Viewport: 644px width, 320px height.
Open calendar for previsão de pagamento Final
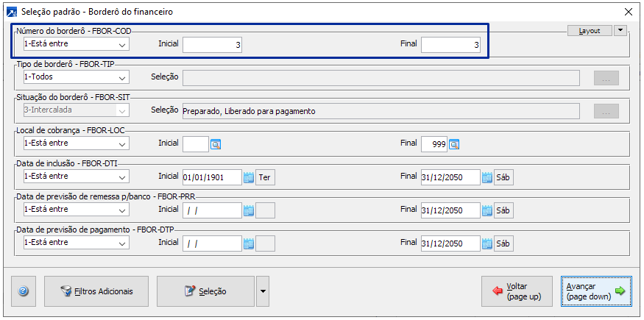coord(486,244)
